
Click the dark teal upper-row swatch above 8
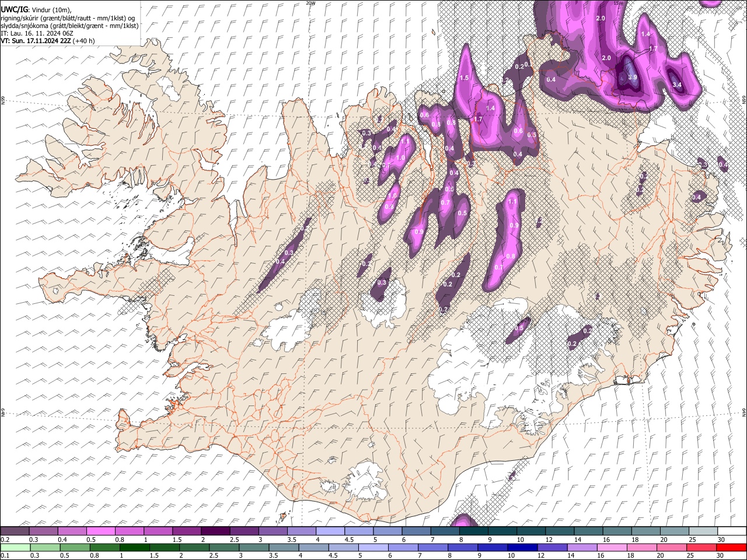473,531
